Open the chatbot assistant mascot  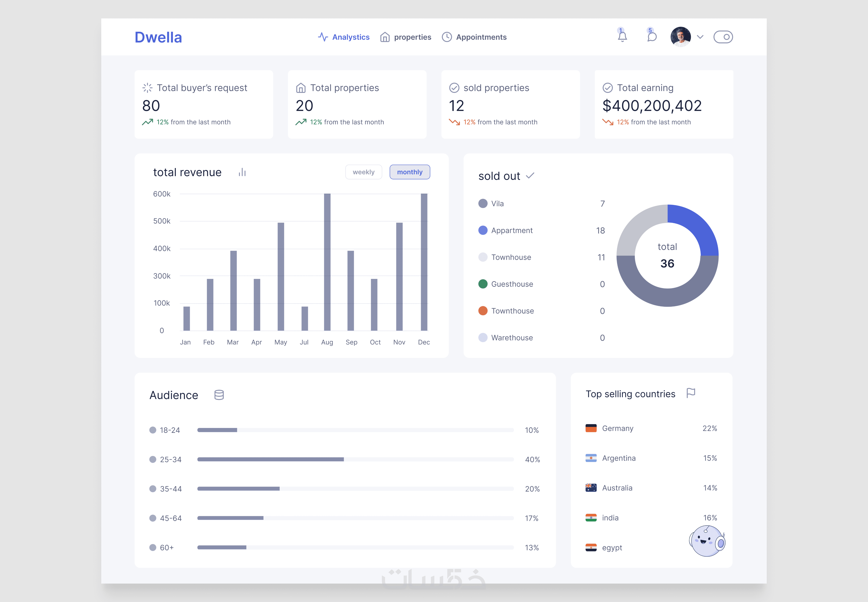click(707, 541)
